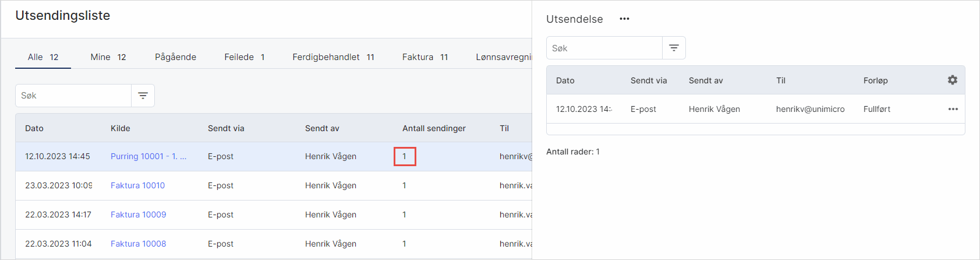
Task: Open the Faktura 10010 link
Action: pos(137,185)
